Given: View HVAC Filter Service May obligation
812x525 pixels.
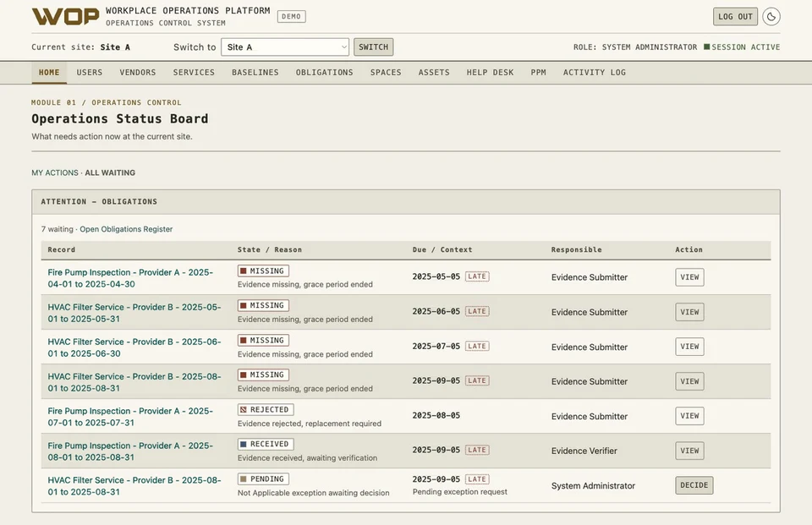Looking at the screenshot, I should (x=689, y=312).
